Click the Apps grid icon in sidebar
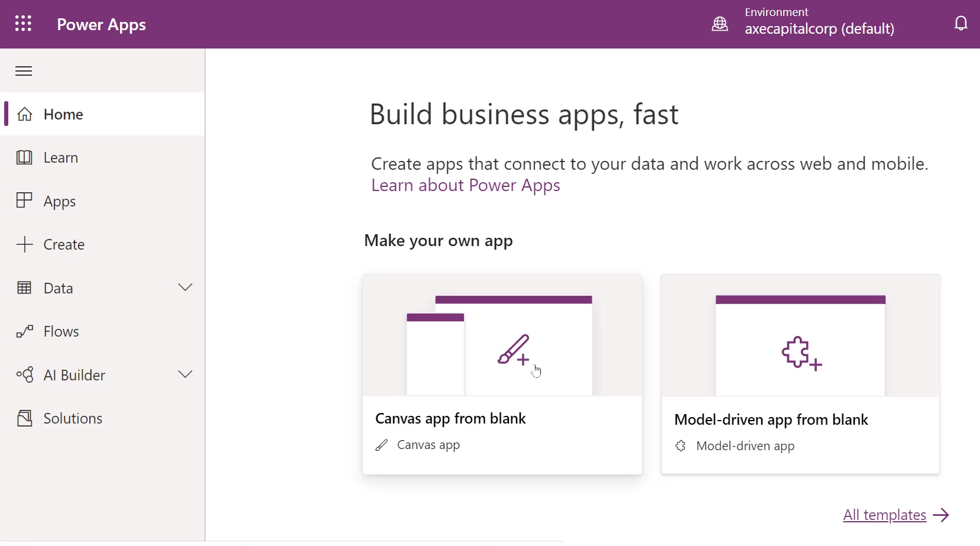This screenshot has height=546, width=980. [x=24, y=201]
